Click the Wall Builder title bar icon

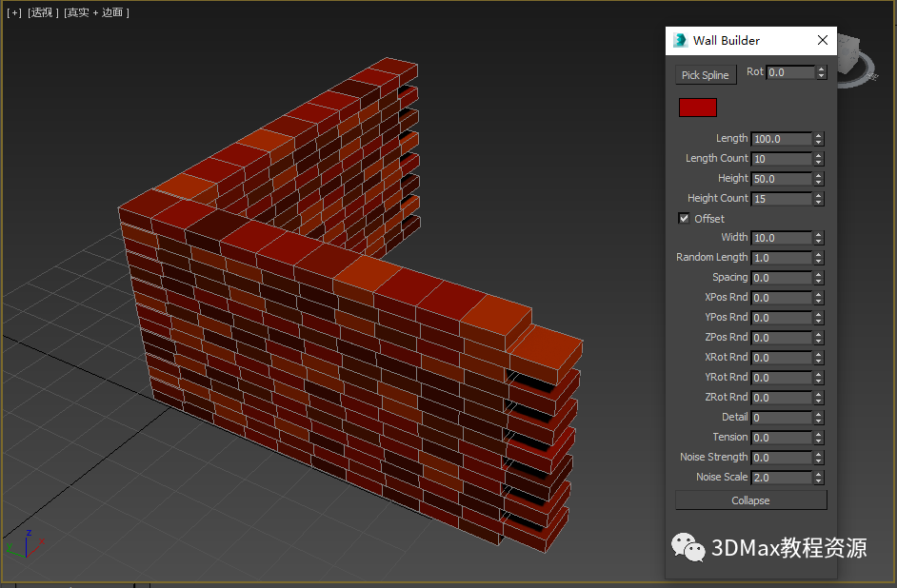[680, 41]
